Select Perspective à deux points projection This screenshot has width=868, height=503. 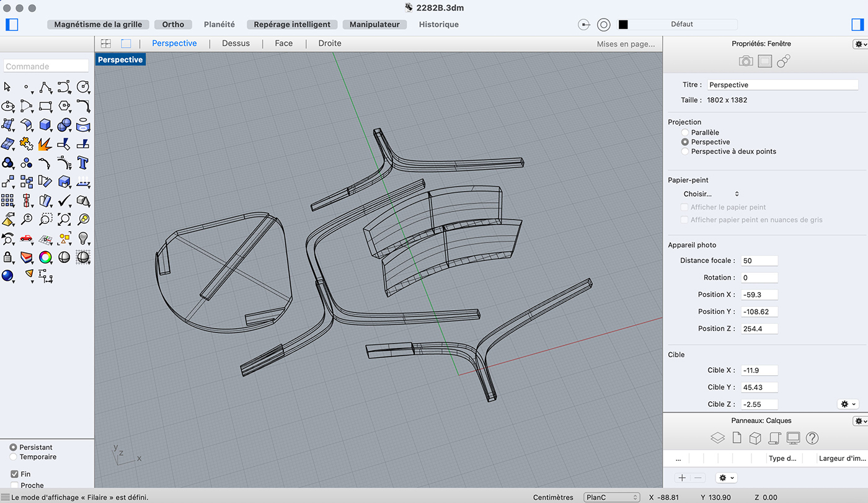[685, 151]
